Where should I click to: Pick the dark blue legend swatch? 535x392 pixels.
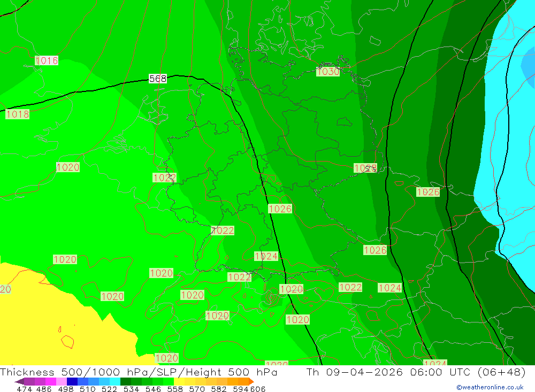pyautogui.click(x=72, y=381)
